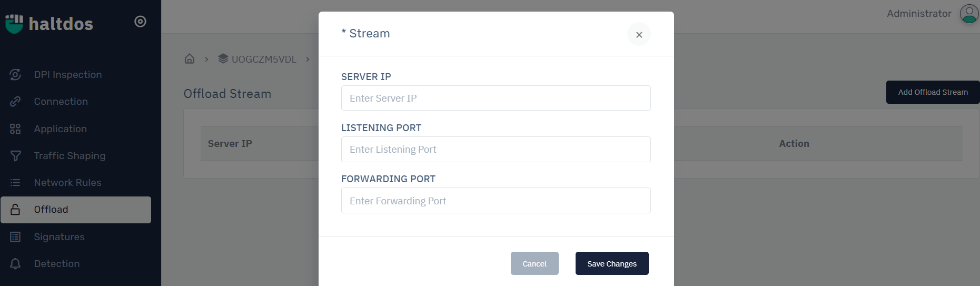Focus the Forwarding Port input field
Screen dimensions: 980x286
click(x=496, y=201)
